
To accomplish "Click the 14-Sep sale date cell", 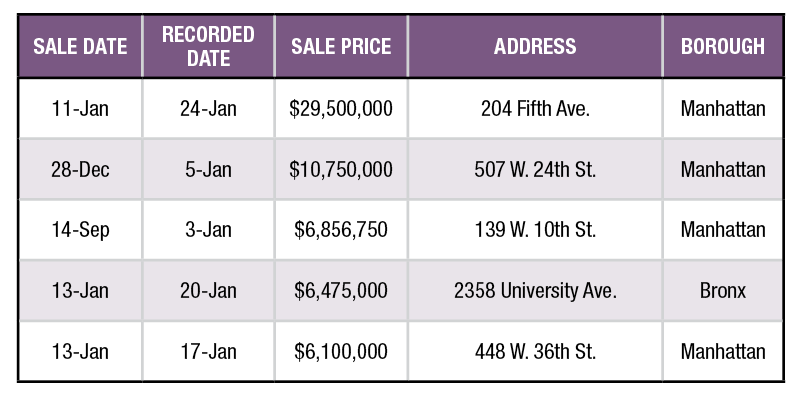I will click(80, 230).
